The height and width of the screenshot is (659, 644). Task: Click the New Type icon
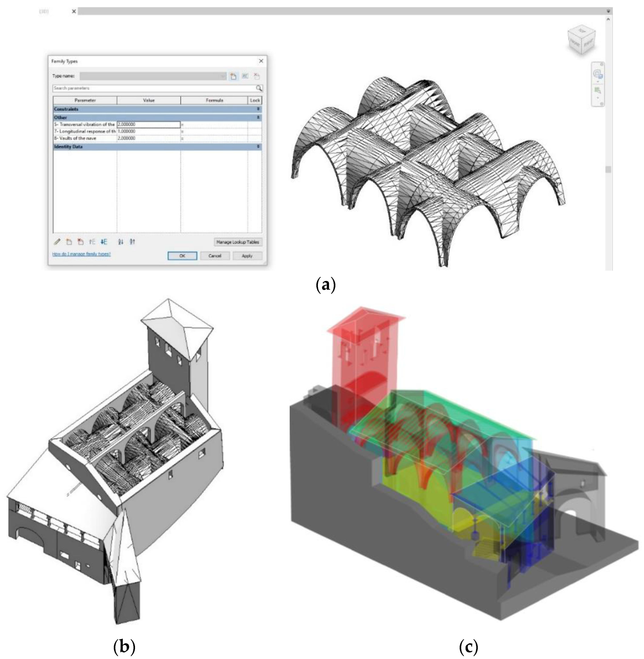[x=233, y=76]
